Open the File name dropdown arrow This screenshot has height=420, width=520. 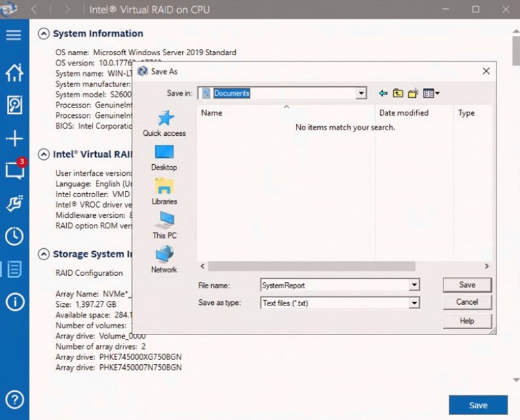[414, 285]
